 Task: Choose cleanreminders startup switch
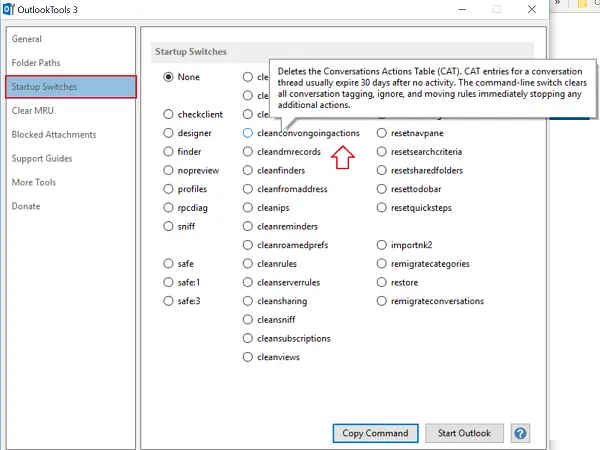coord(248,226)
